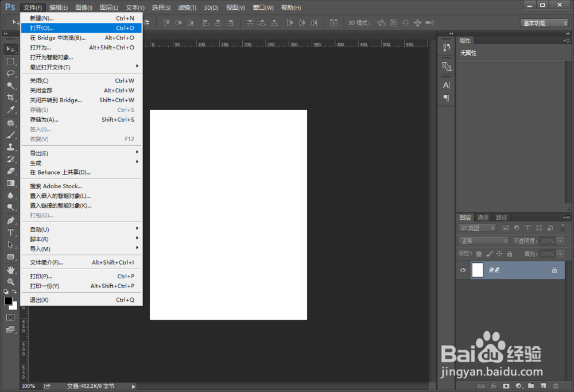Expand status bar info arrow
The width and height of the screenshot is (574, 392).
point(133,386)
